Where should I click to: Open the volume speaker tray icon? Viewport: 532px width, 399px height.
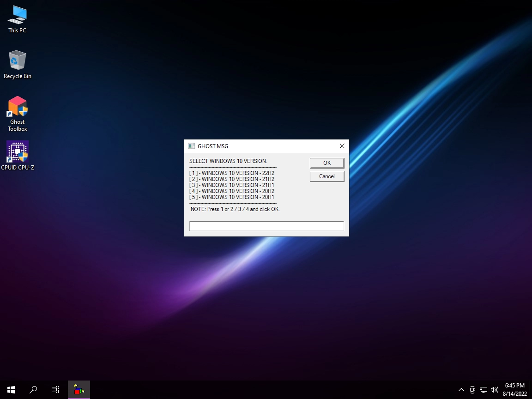494,390
